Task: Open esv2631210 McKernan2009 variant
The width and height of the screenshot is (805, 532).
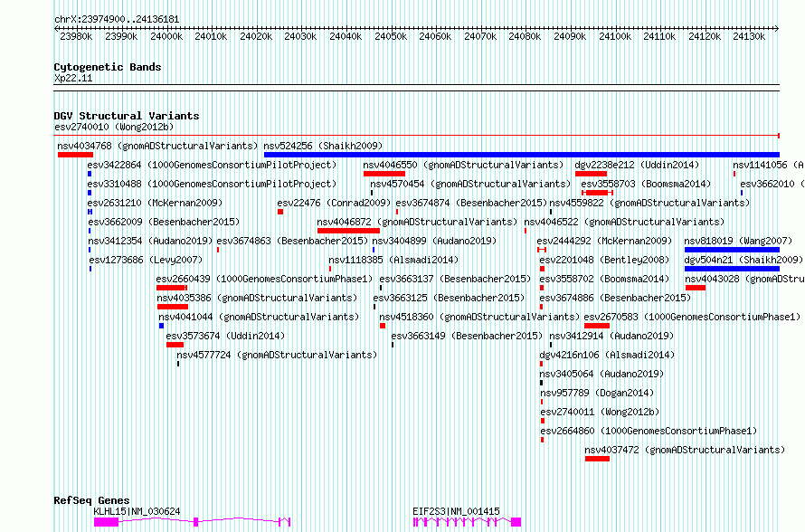Action: tap(155, 203)
